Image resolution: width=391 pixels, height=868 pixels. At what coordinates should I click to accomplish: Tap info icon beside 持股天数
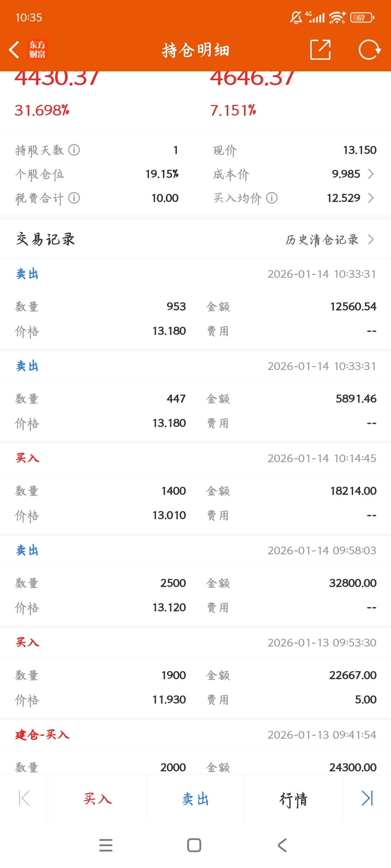[74, 150]
